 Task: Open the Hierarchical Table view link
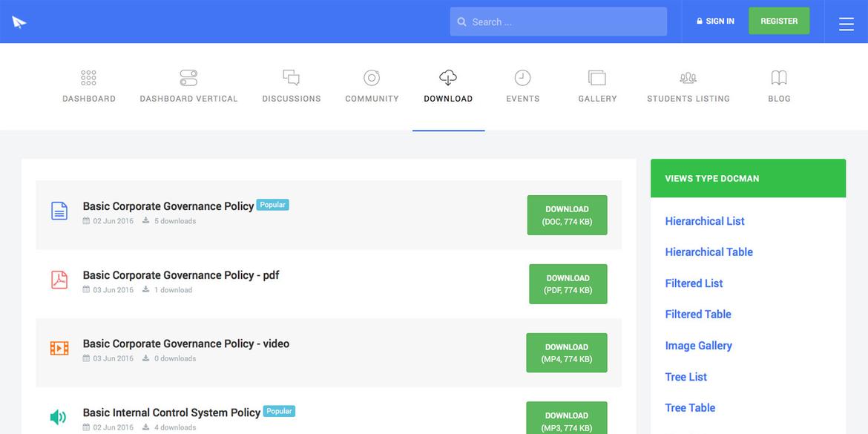pos(708,252)
